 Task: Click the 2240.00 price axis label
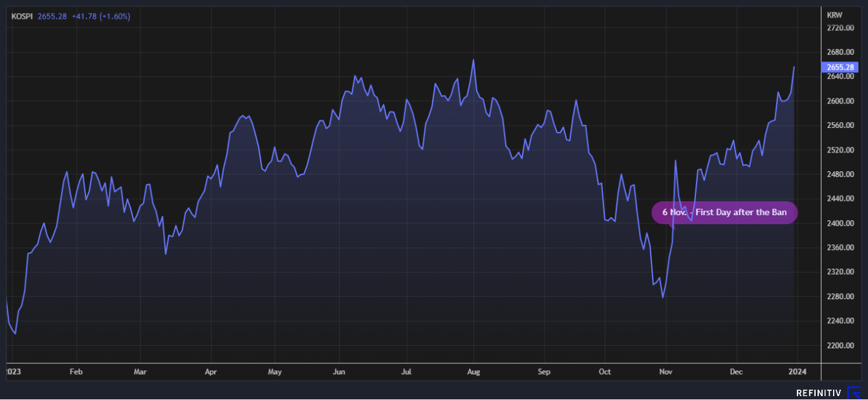point(840,321)
